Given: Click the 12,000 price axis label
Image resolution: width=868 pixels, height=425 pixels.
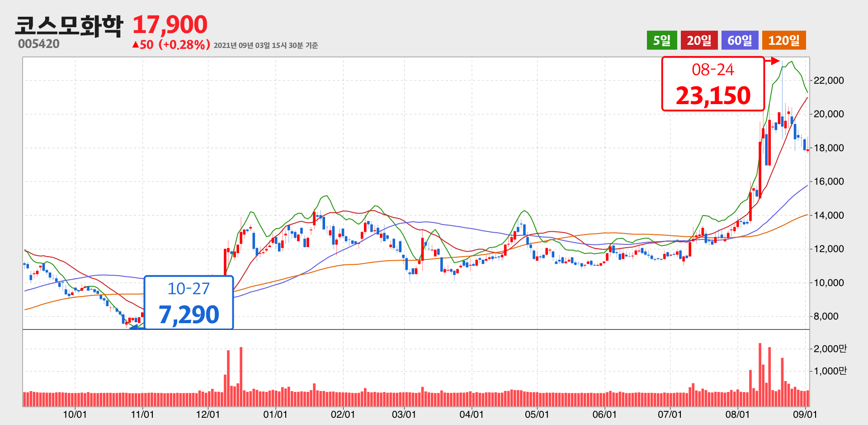Looking at the screenshot, I should (x=829, y=249).
